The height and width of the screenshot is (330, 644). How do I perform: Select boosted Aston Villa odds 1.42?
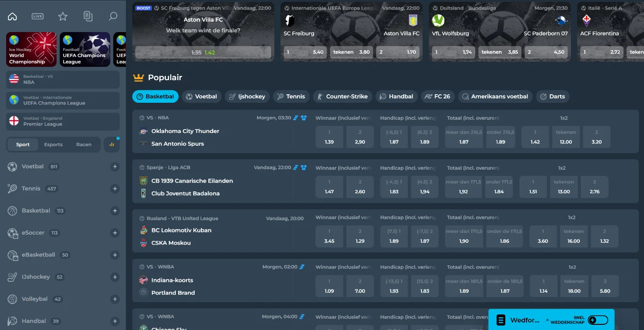203,52
